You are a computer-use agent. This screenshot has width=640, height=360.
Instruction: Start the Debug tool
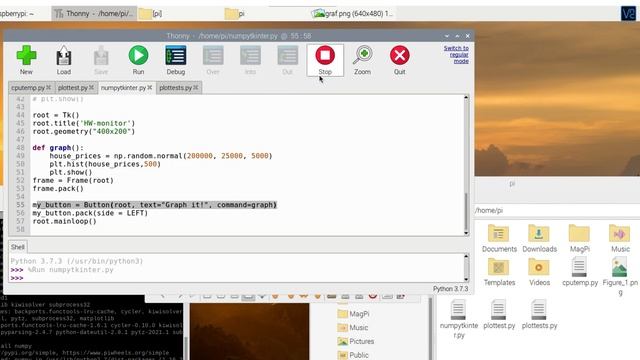click(176, 60)
